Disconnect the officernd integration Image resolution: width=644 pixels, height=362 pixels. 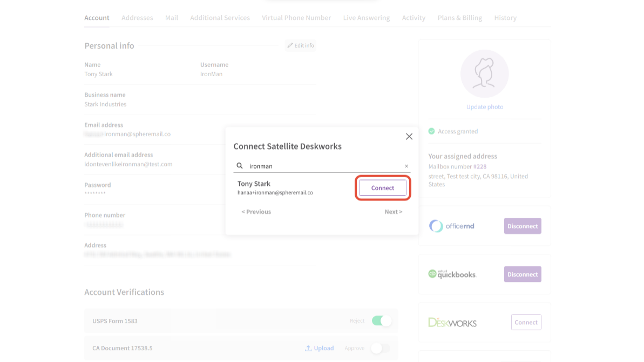(x=523, y=226)
